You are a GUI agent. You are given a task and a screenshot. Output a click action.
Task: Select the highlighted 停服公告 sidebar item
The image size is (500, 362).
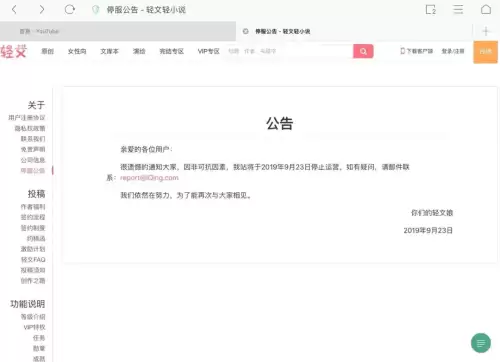[33, 171]
